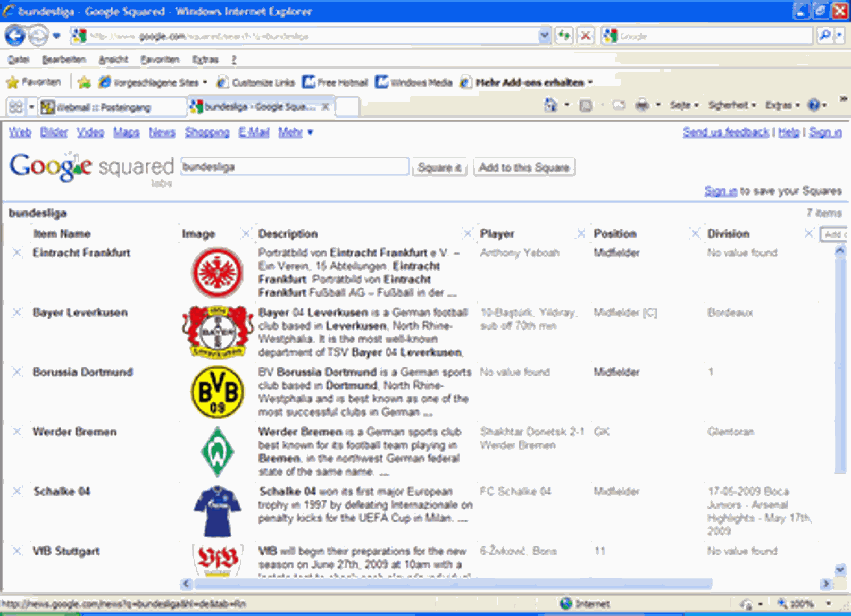Open Customize Links favorite
The width and height of the screenshot is (851, 616).
coord(256,82)
